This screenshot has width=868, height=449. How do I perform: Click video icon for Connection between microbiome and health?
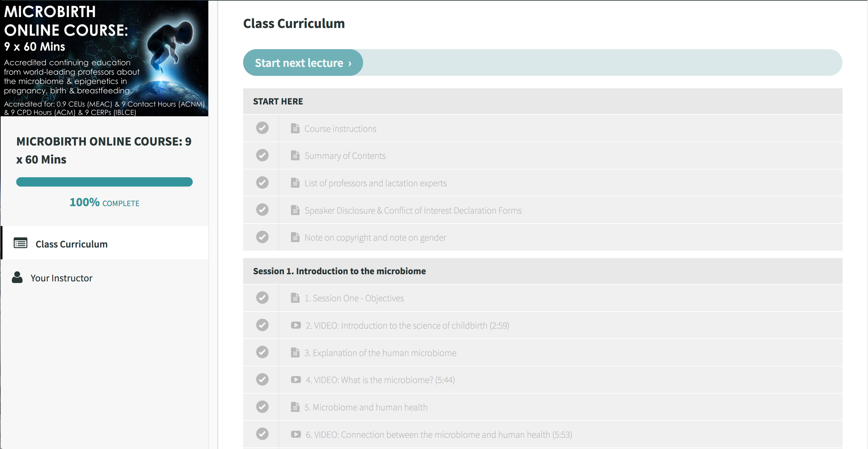point(296,434)
